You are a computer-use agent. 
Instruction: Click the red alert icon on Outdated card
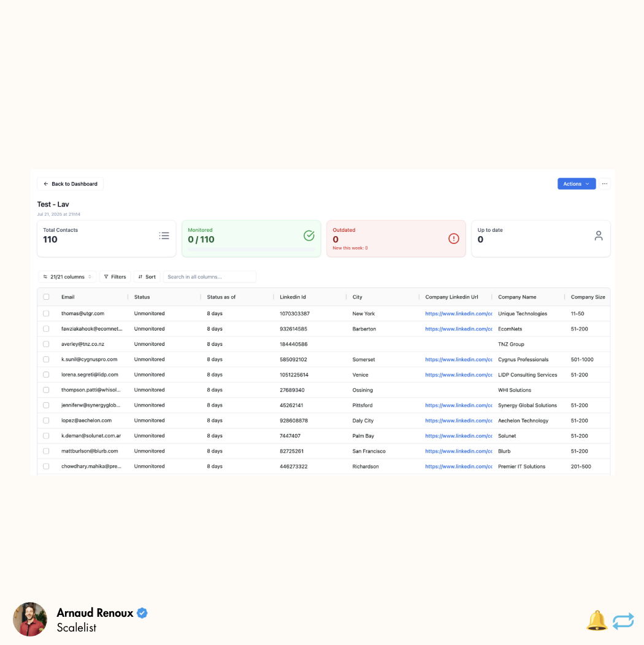pyautogui.click(x=454, y=239)
